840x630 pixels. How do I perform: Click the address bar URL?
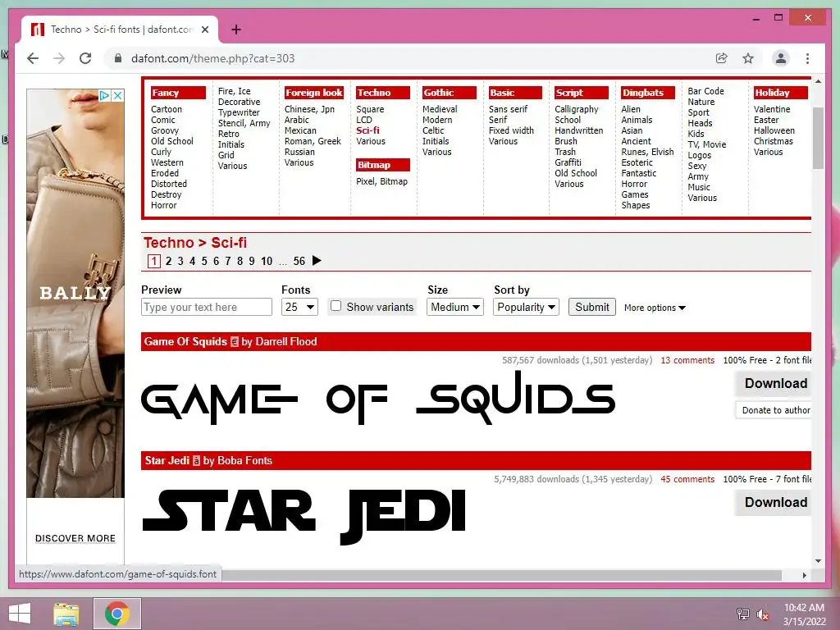[212, 58]
